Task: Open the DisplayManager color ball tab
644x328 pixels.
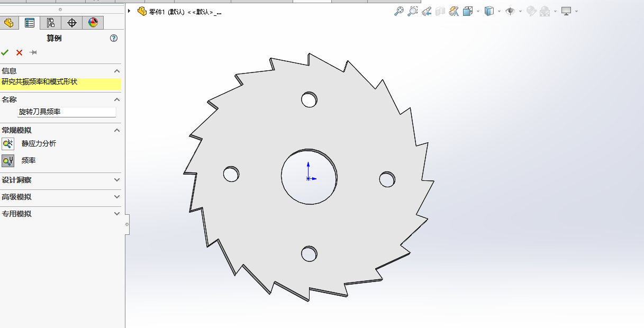Action: coord(93,23)
